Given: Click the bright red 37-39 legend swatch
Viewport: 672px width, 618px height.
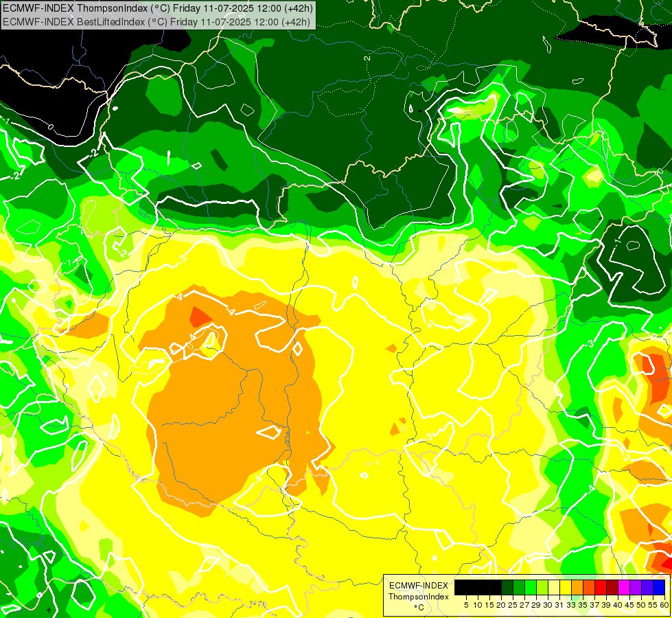Looking at the screenshot, I should pos(601,587).
